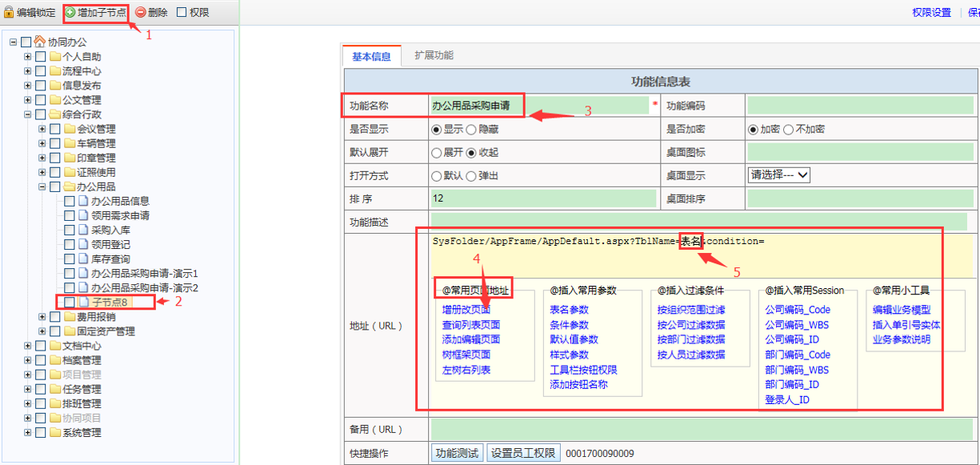The image size is (980, 465).
Task: Click the folder icon for 会议管理
Action: tap(69, 129)
